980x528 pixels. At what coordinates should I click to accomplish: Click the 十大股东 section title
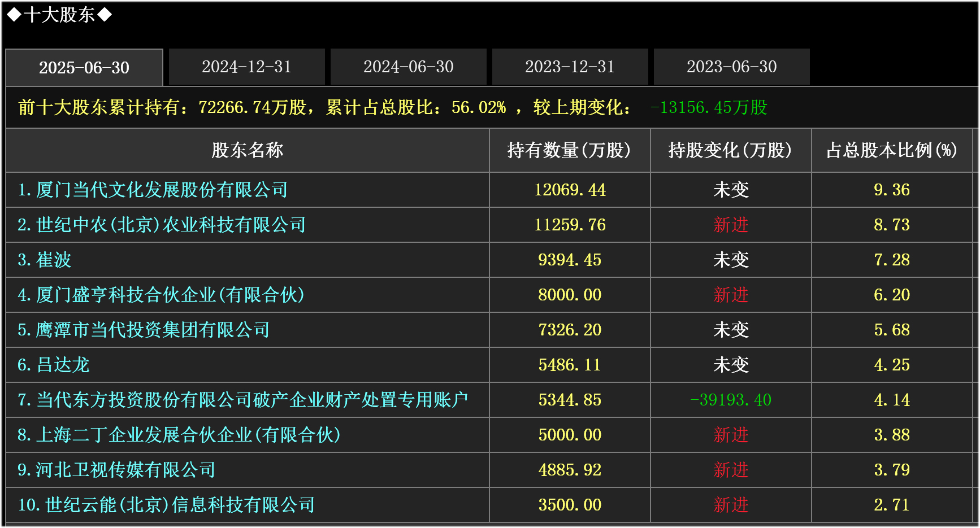[59, 15]
